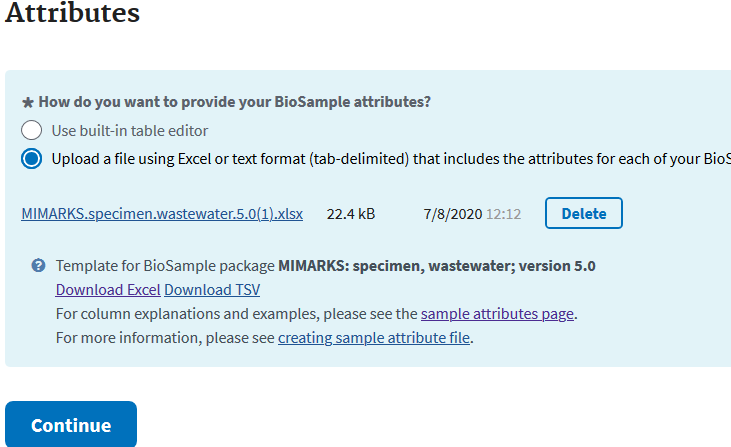Click the question mark help icon
This screenshot has width=731, height=447.
coord(38,266)
